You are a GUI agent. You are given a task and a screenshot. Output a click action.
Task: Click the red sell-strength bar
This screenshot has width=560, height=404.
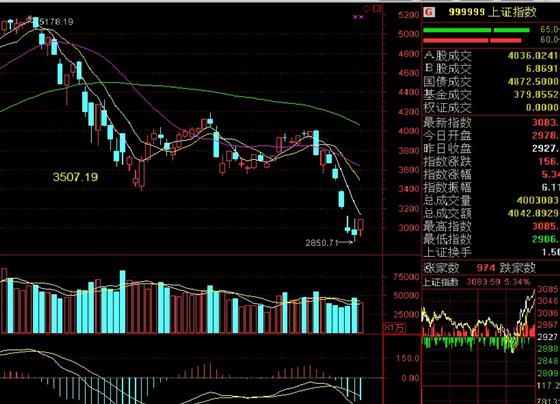[x=472, y=41]
